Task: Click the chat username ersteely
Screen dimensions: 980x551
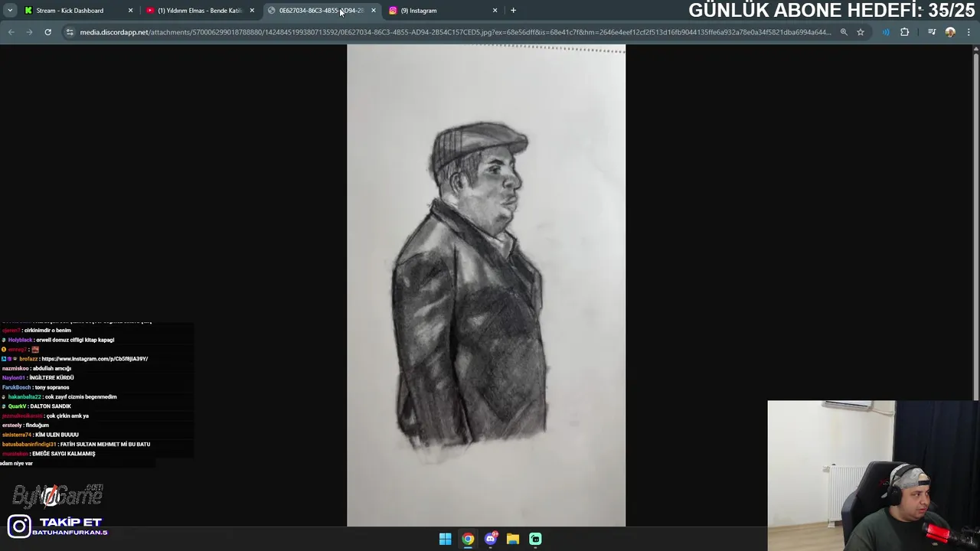Action: tap(13, 425)
